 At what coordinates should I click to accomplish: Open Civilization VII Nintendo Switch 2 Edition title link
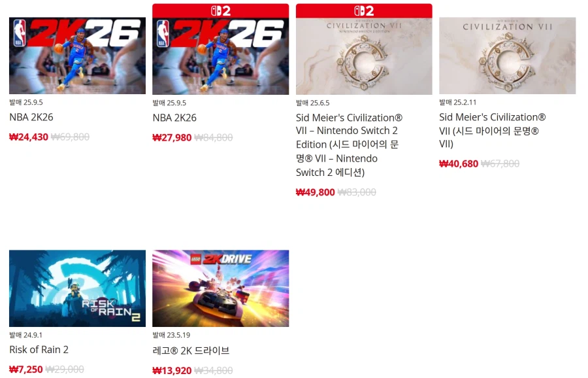(349, 145)
